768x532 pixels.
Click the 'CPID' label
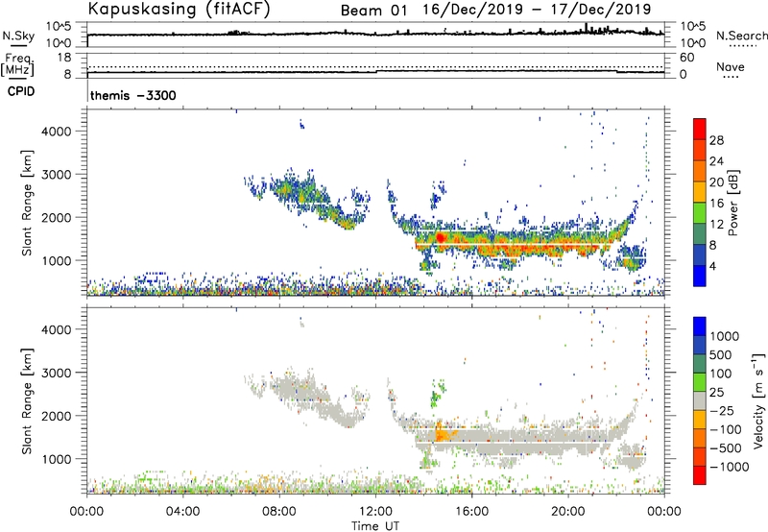[21, 91]
